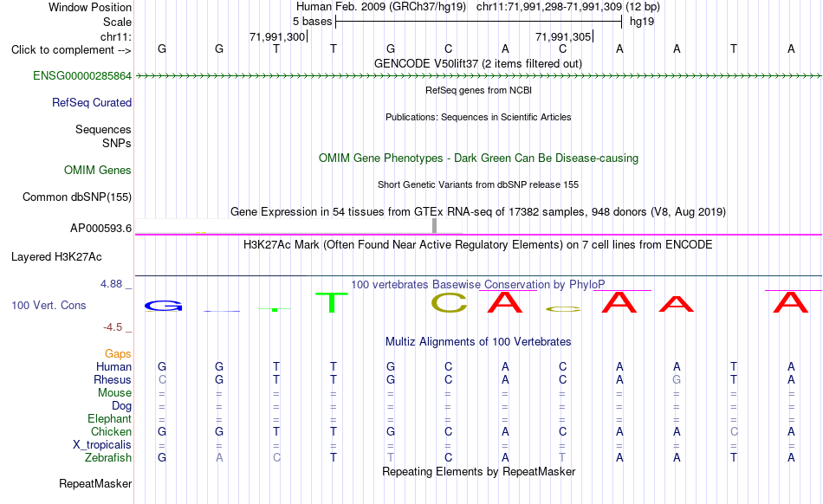This screenshot has width=823, height=504.
Task: Click the 71,991,300 ruler coordinate
Action: (x=277, y=36)
